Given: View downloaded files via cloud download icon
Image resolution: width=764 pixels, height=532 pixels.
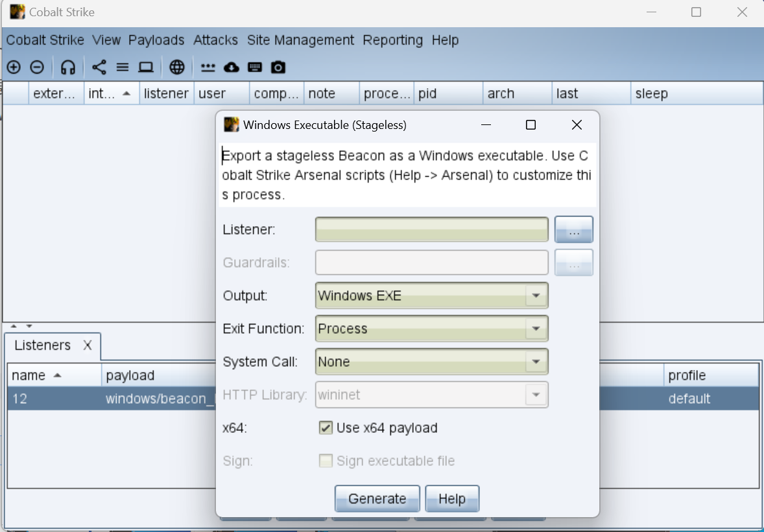Looking at the screenshot, I should 232,67.
